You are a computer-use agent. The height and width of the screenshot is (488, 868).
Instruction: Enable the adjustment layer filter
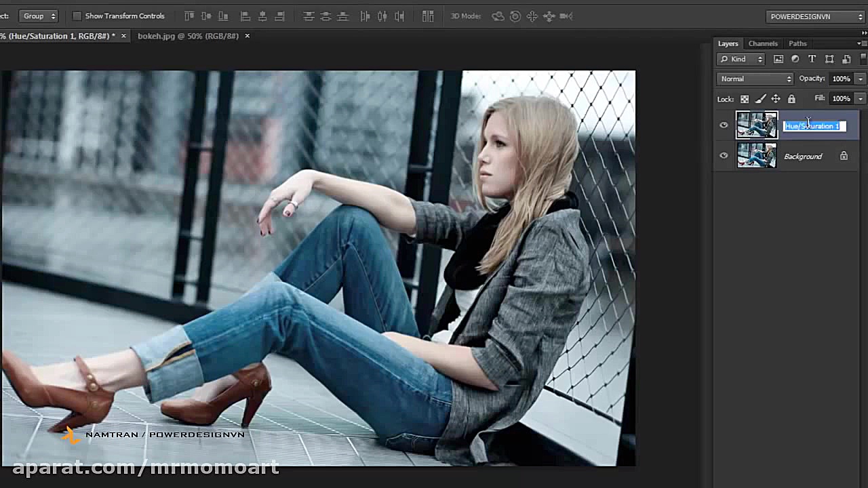(x=795, y=59)
